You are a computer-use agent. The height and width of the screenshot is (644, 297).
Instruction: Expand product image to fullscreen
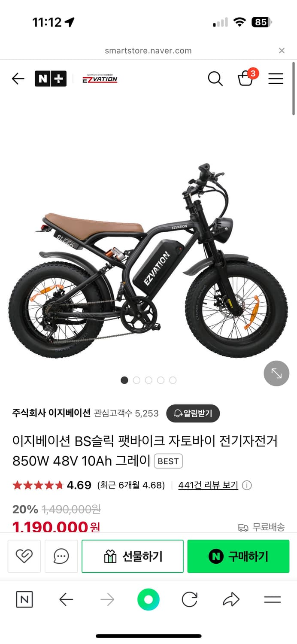click(x=276, y=374)
